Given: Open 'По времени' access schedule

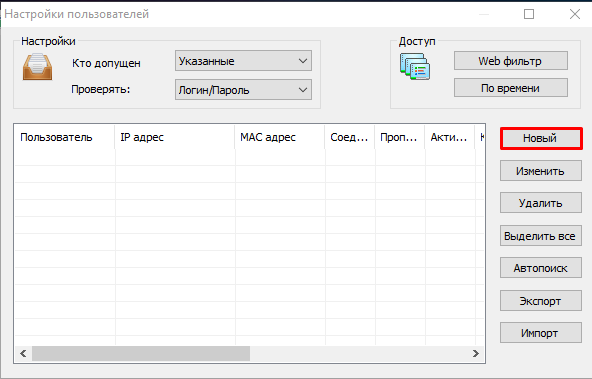Looking at the screenshot, I should 510,88.
